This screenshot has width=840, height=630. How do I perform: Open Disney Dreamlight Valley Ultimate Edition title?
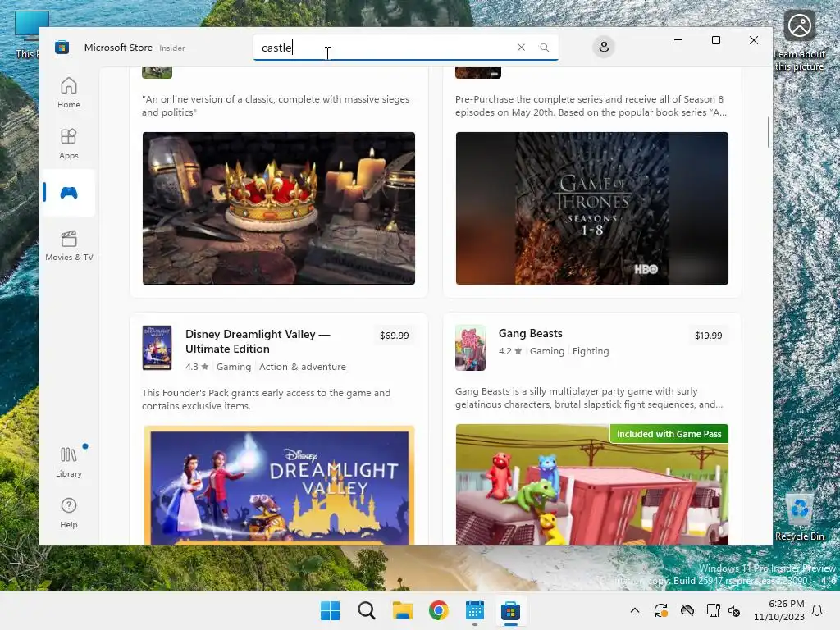tap(258, 341)
